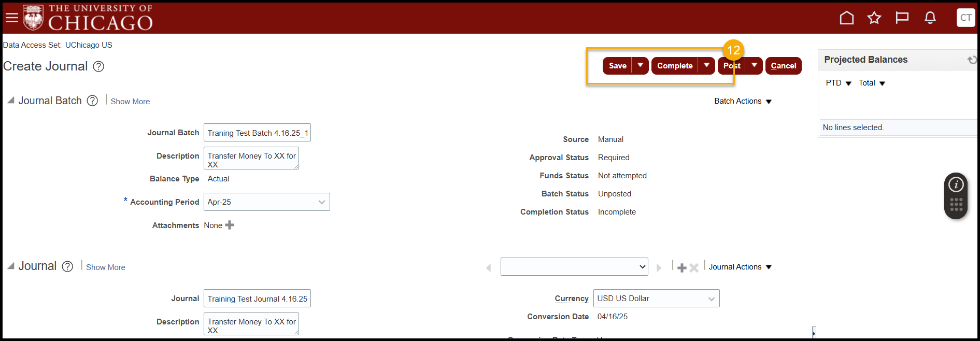This screenshot has height=341, width=980.
Task: Collapse the Journal Batch section
Action: coord(10,100)
